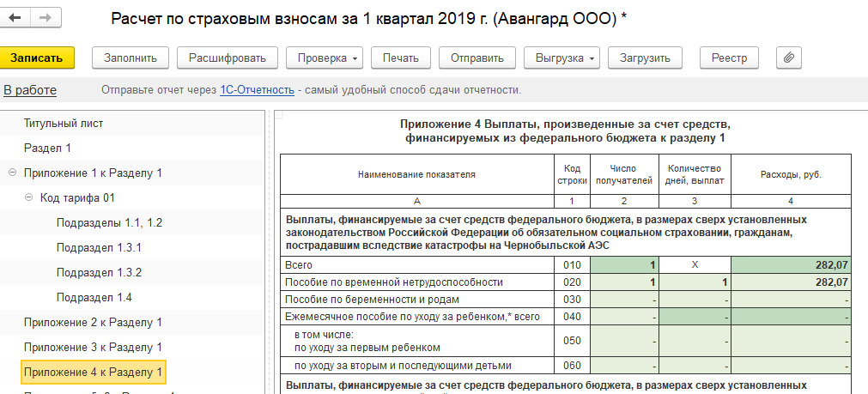Image resolution: width=868 pixels, height=394 pixels.
Task: Click the yellow Записать button
Action: point(36,58)
